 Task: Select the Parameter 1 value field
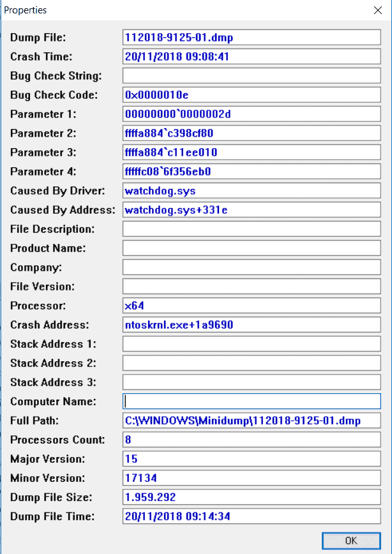(252, 114)
